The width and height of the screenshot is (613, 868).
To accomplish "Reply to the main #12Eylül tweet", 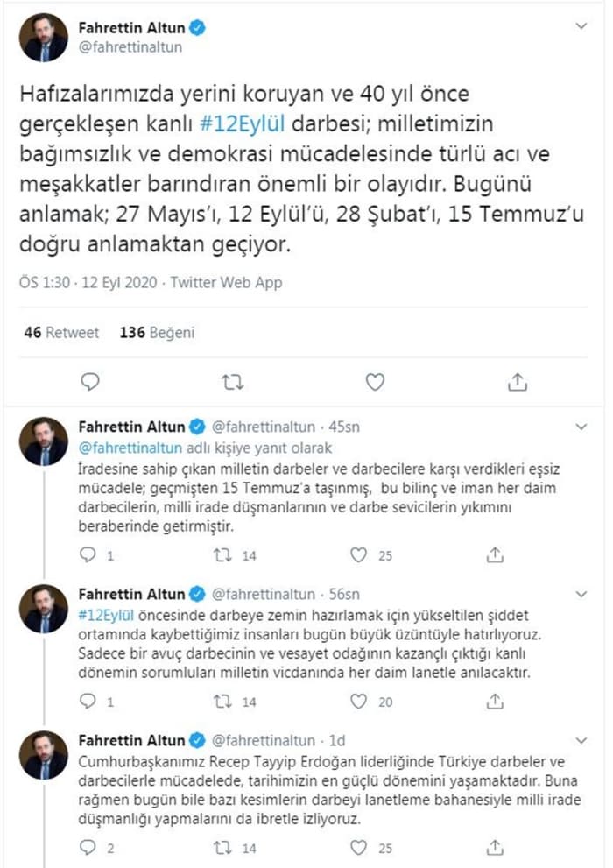I will tap(90, 382).
